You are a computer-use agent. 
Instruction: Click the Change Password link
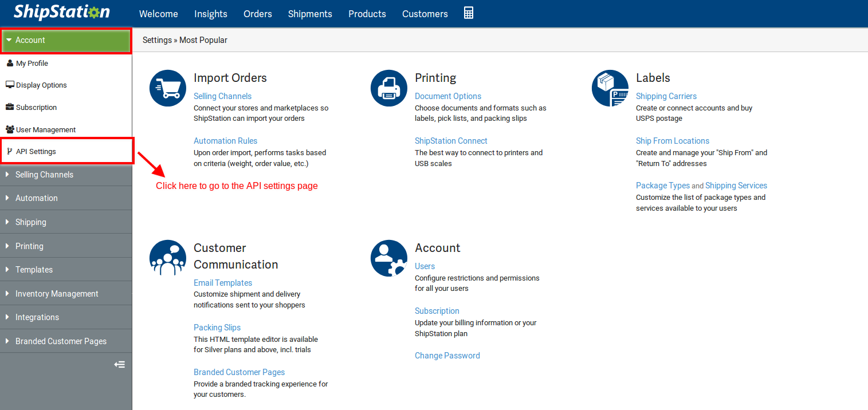pos(447,356)
